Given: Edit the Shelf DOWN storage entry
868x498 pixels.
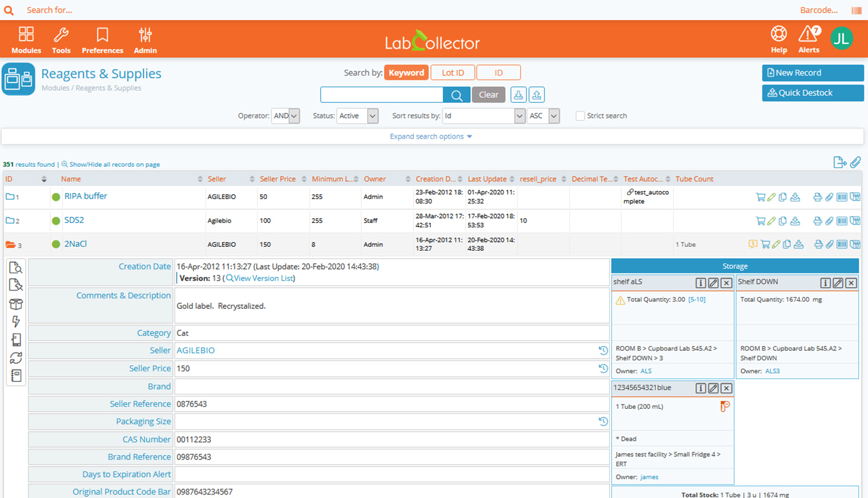Looking at the screenshot, I should pyautogui.click(x=838, y=283).
